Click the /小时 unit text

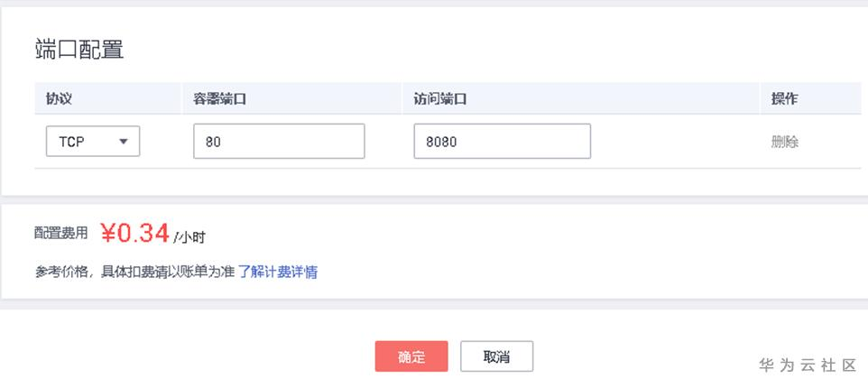(189, 237)
